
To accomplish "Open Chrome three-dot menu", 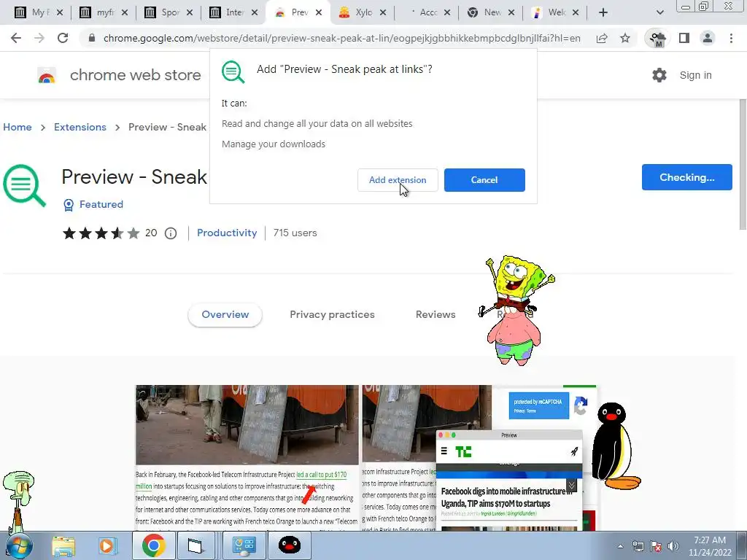I will [731, 38].
